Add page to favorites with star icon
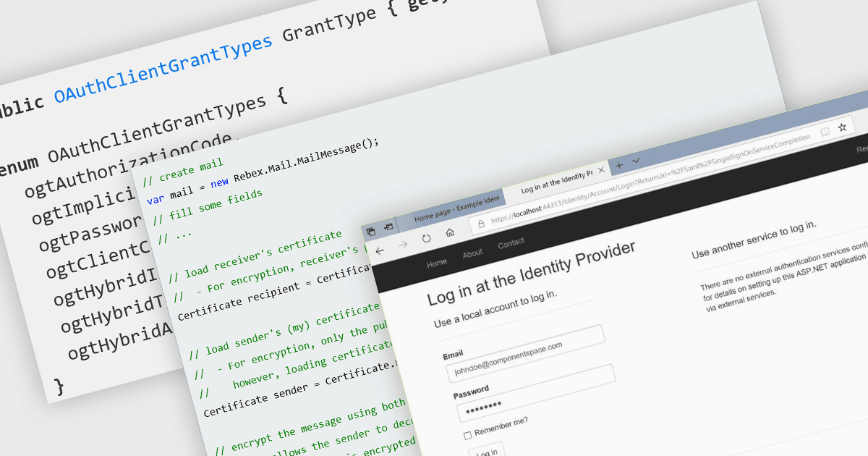 click(x=842, y=127)
